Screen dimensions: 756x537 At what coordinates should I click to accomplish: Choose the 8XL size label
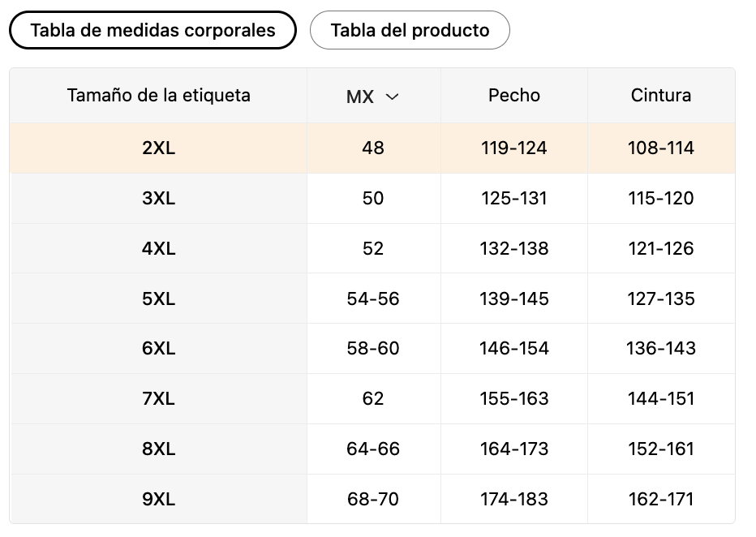158,449
